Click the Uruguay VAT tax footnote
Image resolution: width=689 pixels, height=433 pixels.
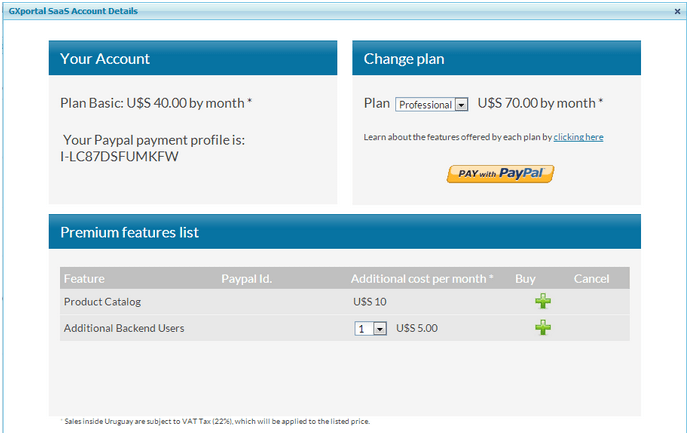click(215, 421)
